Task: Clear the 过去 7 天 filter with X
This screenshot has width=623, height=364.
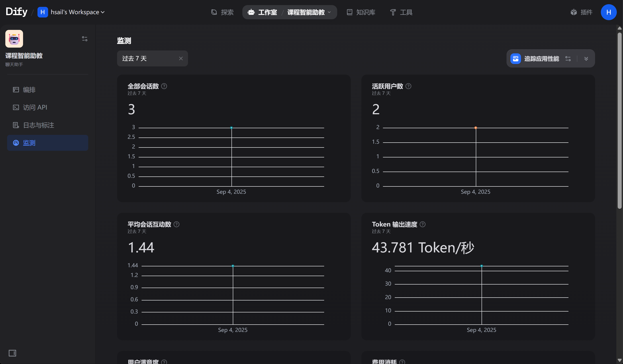Action: tap(181, 58)
